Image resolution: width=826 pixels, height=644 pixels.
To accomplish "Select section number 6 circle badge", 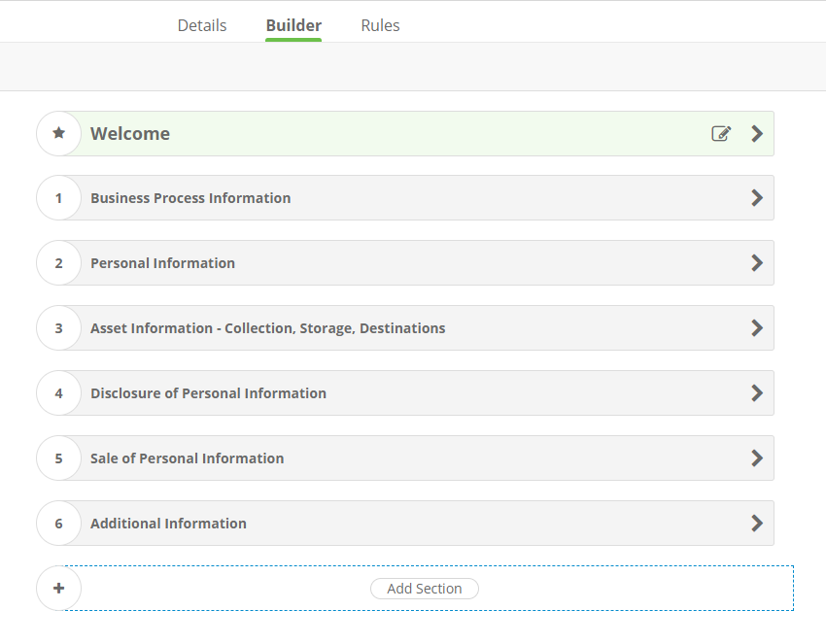I will pos(58,524).
